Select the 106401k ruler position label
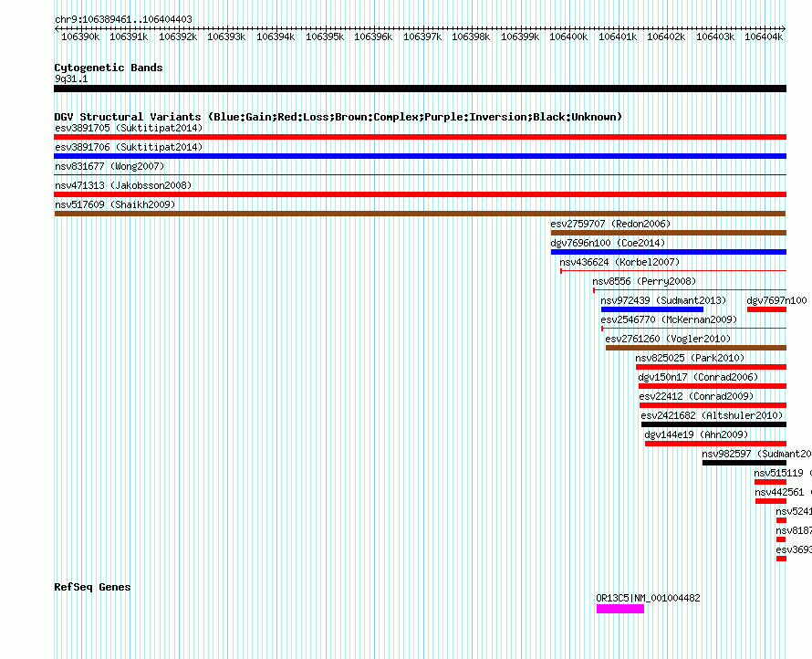Image resolution: width=812 pixels, height=659 pixels. click(x=618, y=37)
